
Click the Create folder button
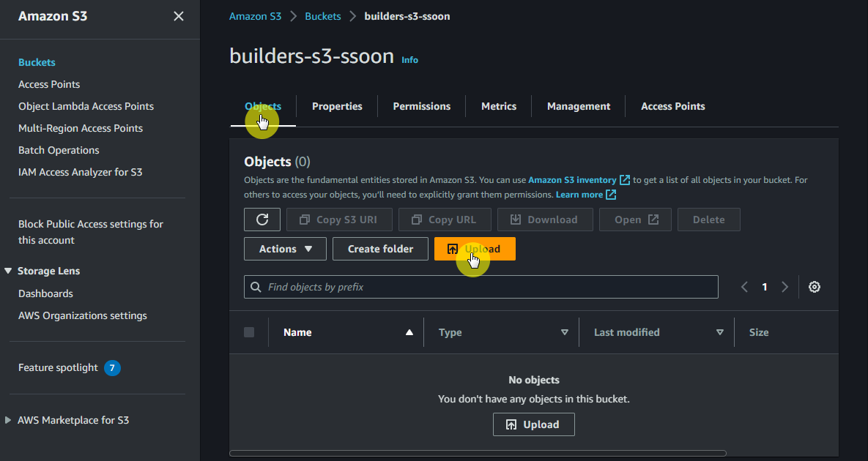pos(380,249)
